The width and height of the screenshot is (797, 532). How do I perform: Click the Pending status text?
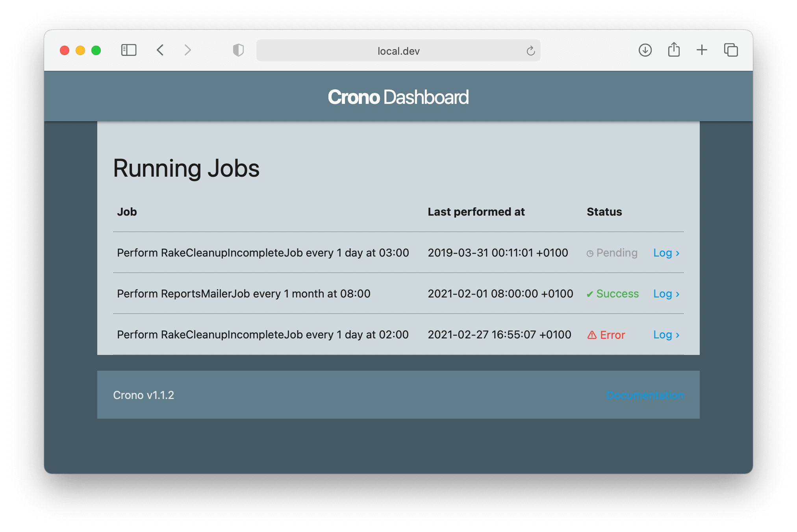pyautogui.click(x=617, y=253)
